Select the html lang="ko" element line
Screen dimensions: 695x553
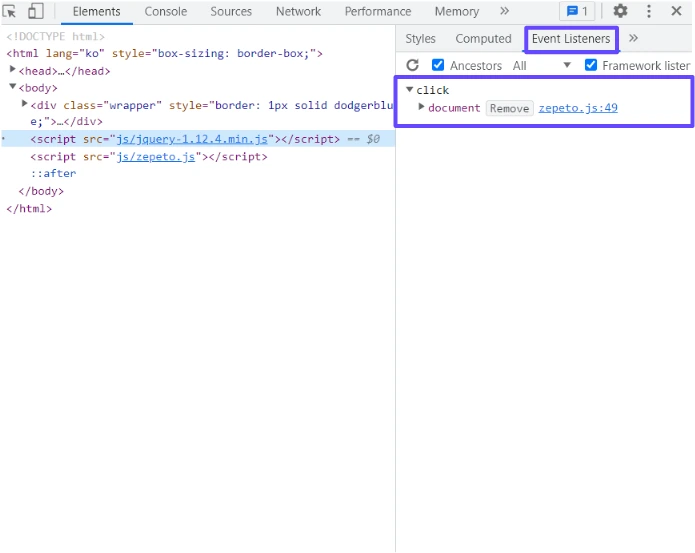(164, 53)
